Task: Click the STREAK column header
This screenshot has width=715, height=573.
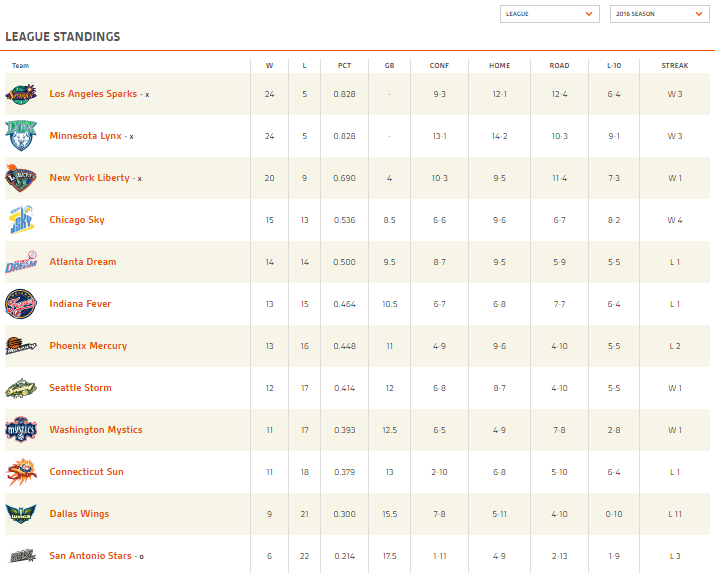Action: pos(675,66)
